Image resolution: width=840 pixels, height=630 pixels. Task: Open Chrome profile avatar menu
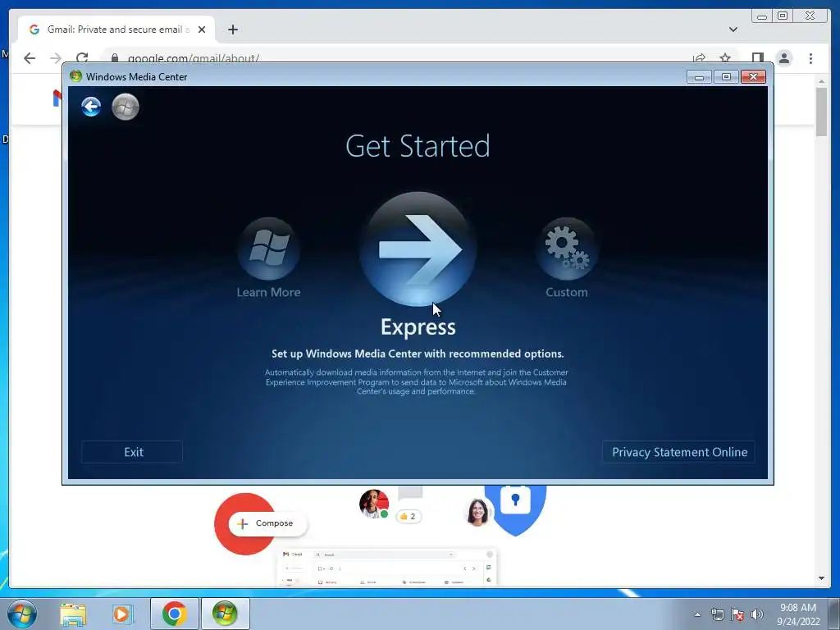tap(784, 58)
